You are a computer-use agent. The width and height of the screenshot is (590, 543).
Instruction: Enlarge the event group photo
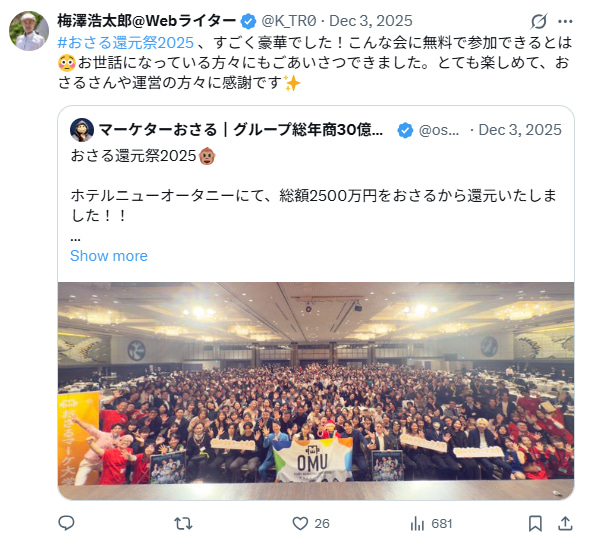pos(316,391)
